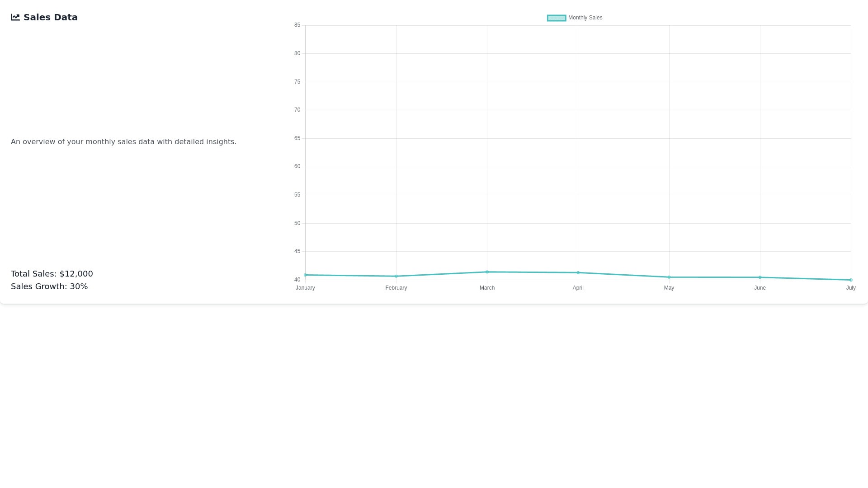This screenshot has width=868, height=488.
Task: Click the May data point on the line
Action: click(669, 277)
